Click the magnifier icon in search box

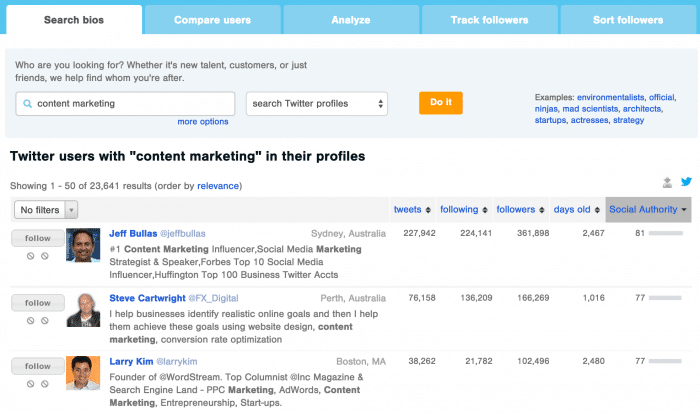(x=27, y=104)
